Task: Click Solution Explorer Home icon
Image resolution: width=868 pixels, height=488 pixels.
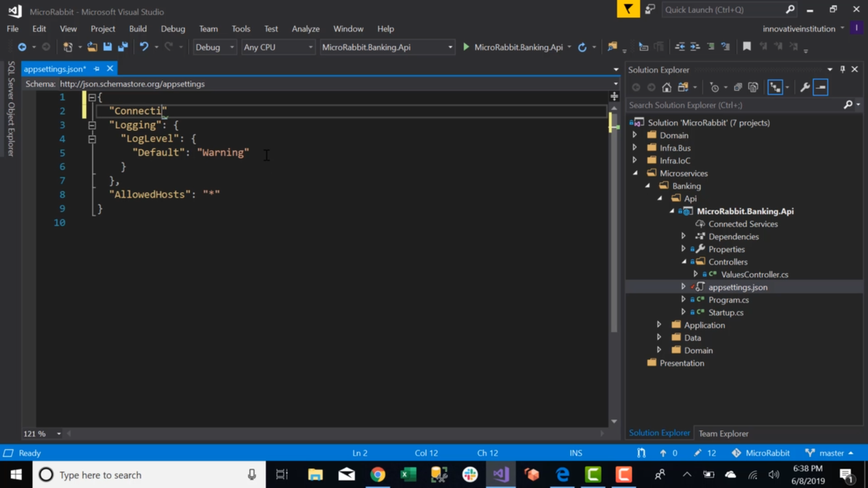Action: pyautogui.click(x=666, y=87)
